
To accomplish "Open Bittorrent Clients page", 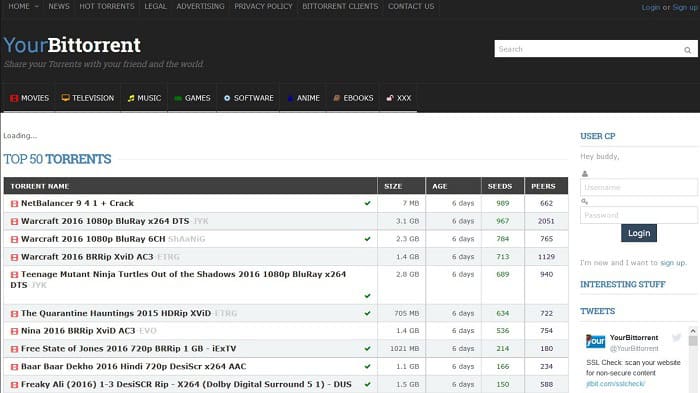I will [340, 6].
